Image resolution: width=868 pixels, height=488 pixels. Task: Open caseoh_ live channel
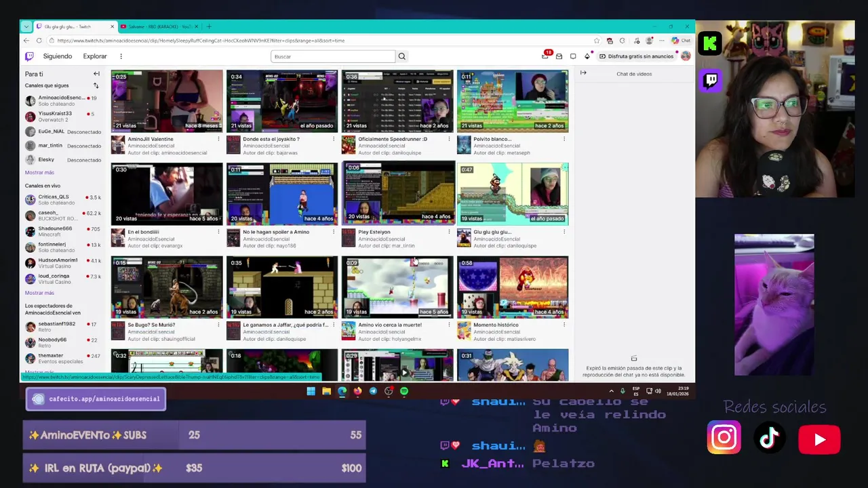tap(62, 216)
